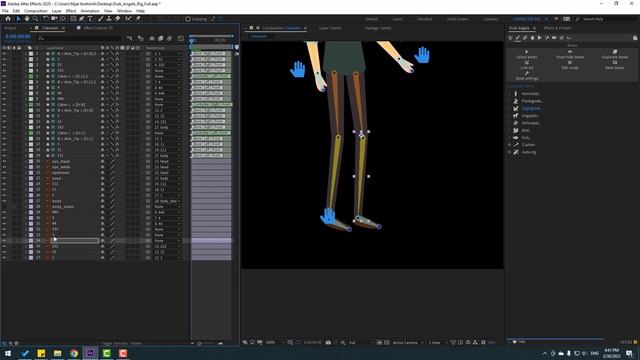Open the Graph Editor from timeline header
Screen dimensions: 640x360
(181, 38)
